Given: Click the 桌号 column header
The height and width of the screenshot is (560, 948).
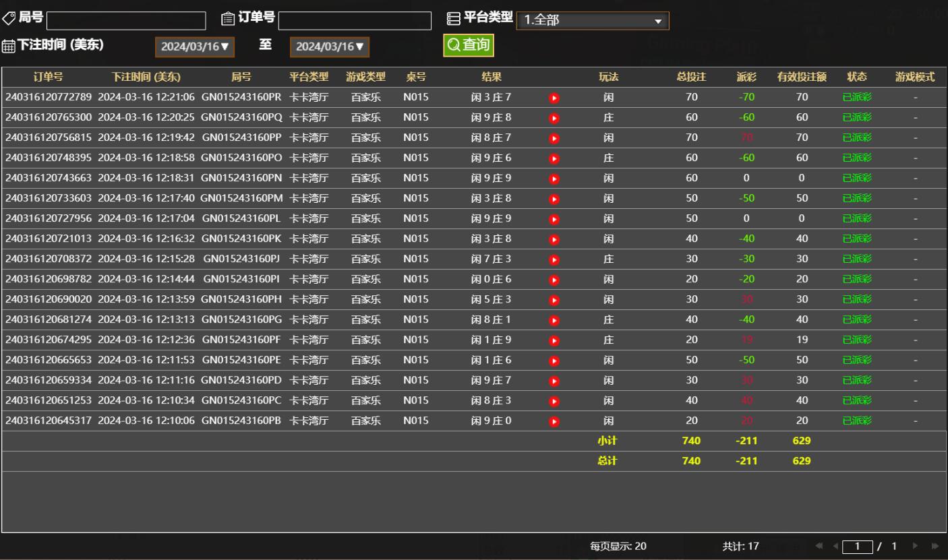Looking at the screenshot, I should pos(416,77).
